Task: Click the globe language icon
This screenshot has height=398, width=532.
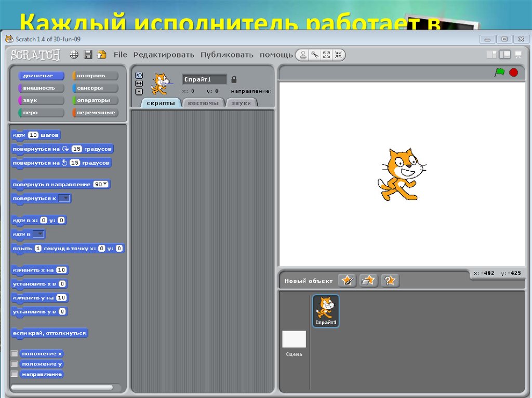Action: (74, 54)
